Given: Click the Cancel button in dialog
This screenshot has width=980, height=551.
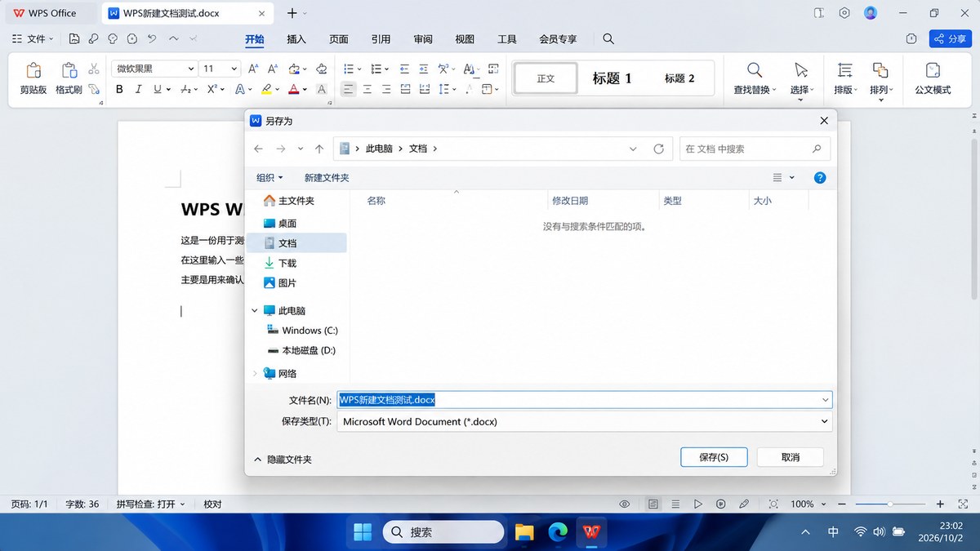Looking at the screenshot, I should point(791,457).
